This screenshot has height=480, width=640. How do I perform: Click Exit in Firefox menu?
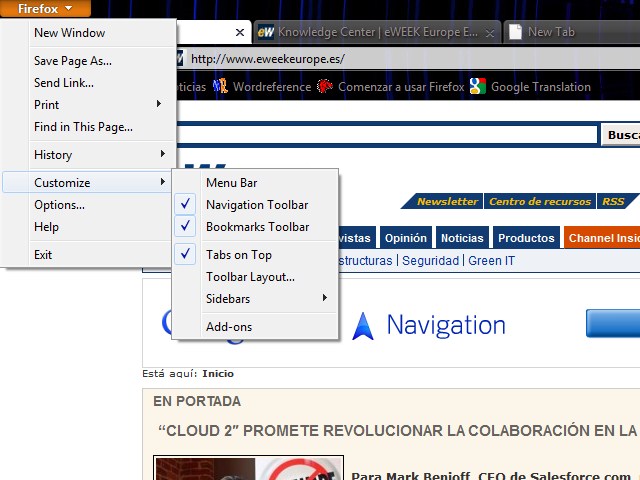tap(43, 255)
